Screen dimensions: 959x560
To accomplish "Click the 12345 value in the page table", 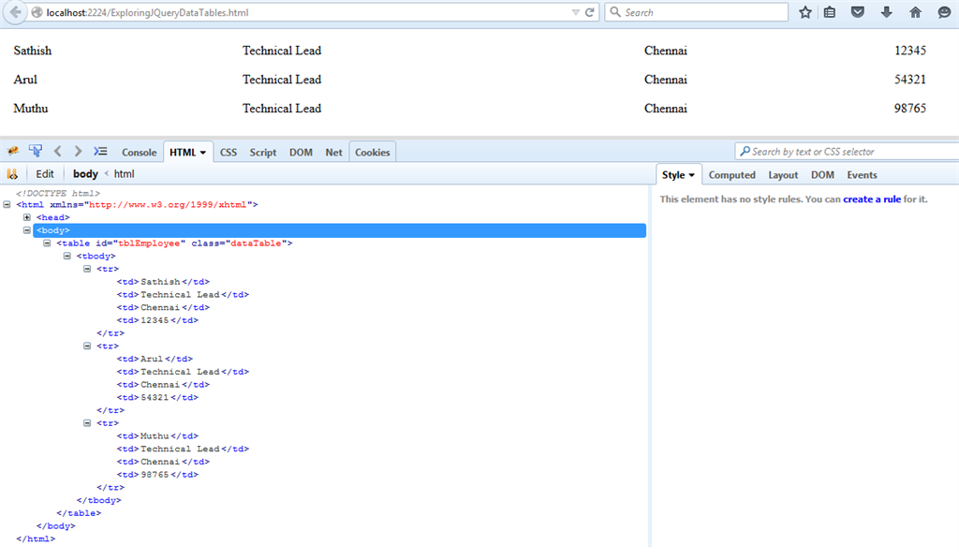I will [x=910, y=51].
